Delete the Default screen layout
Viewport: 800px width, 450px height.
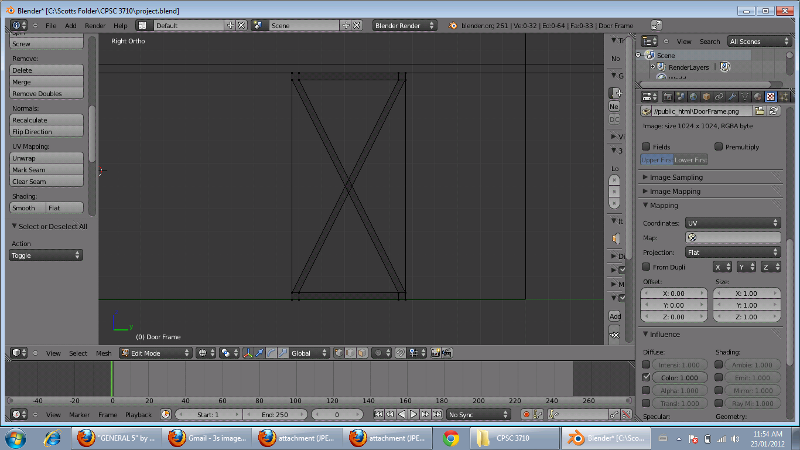[242, 25]
